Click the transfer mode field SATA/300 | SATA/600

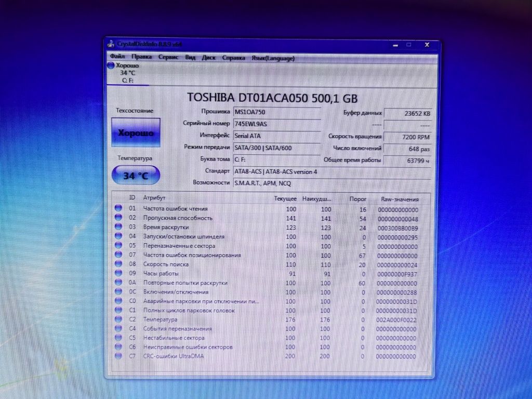point(277,148)
